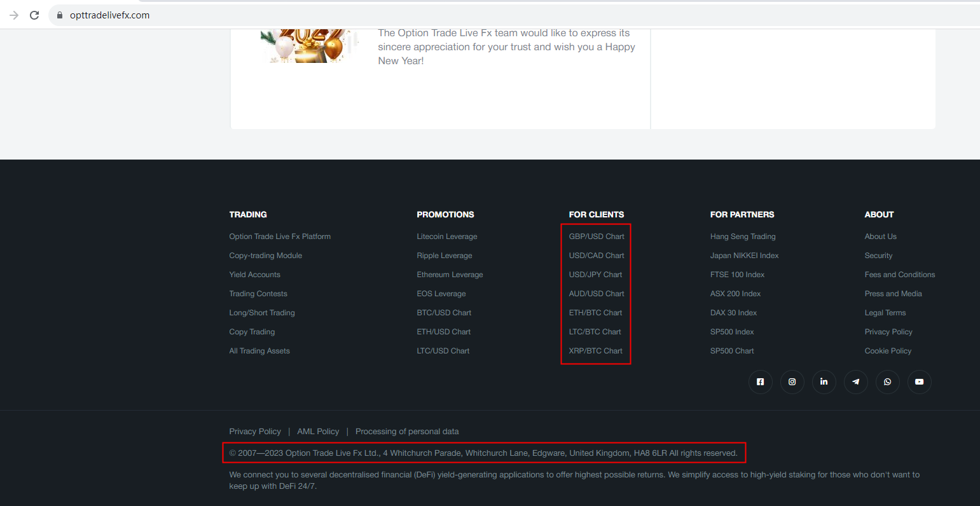Open the LinkedIn social icon
The width and height of the screenshot is (980, 506).
point(824,382)
